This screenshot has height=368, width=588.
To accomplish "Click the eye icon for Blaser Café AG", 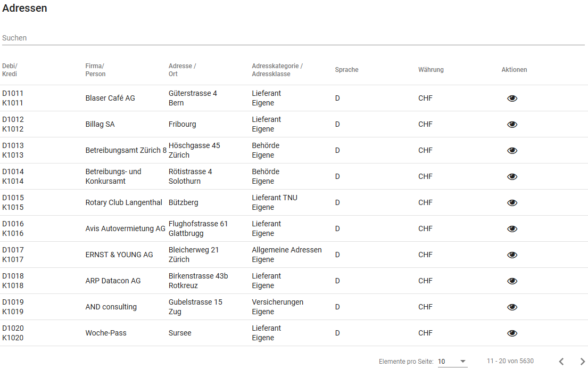I will (512, 99).
